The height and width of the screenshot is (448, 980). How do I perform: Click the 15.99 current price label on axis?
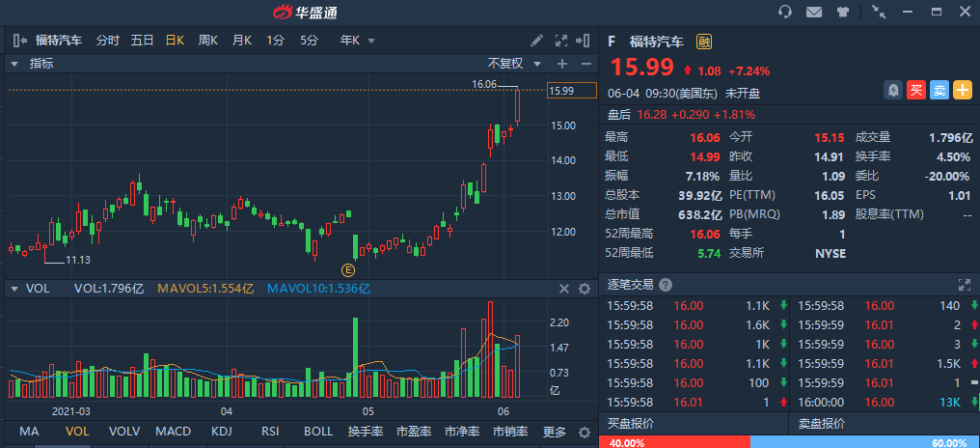tap(571, 91)
